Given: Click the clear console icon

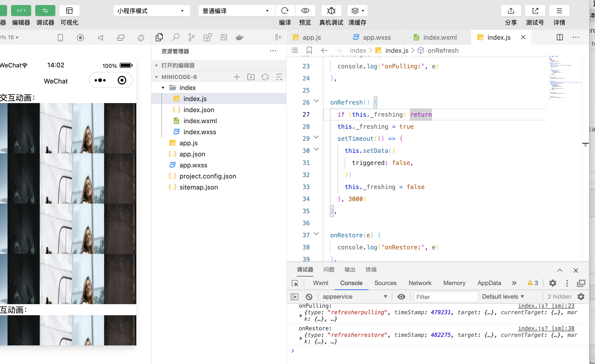Looking at the screenshot, I should 309,297.
